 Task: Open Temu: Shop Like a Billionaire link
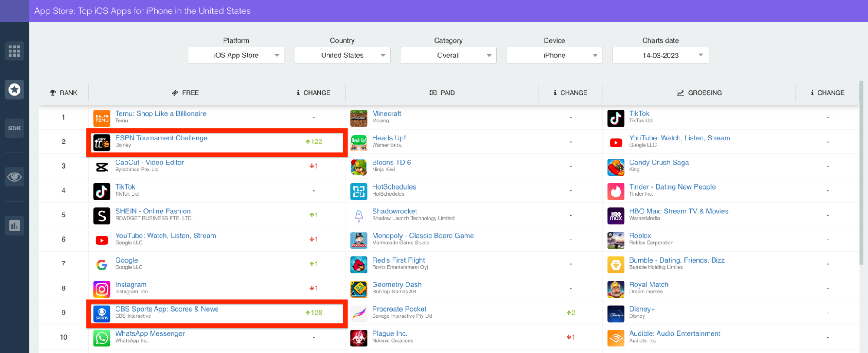pos(161,113)
